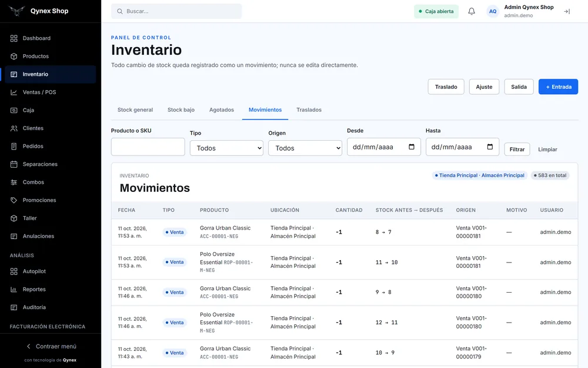This screenshot has width=588, height=368.
Task: Apply filters with Filtrar button
Action: [x=517, y=150]
